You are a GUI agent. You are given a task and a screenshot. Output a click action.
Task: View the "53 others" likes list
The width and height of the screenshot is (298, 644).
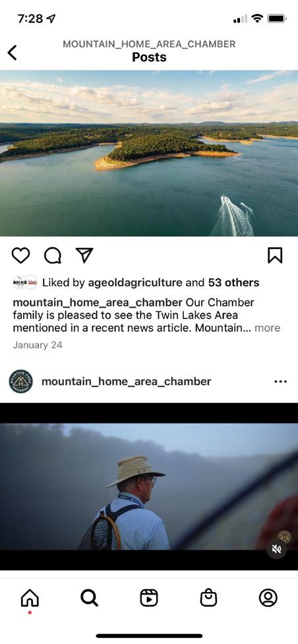(x=233, y=283)
